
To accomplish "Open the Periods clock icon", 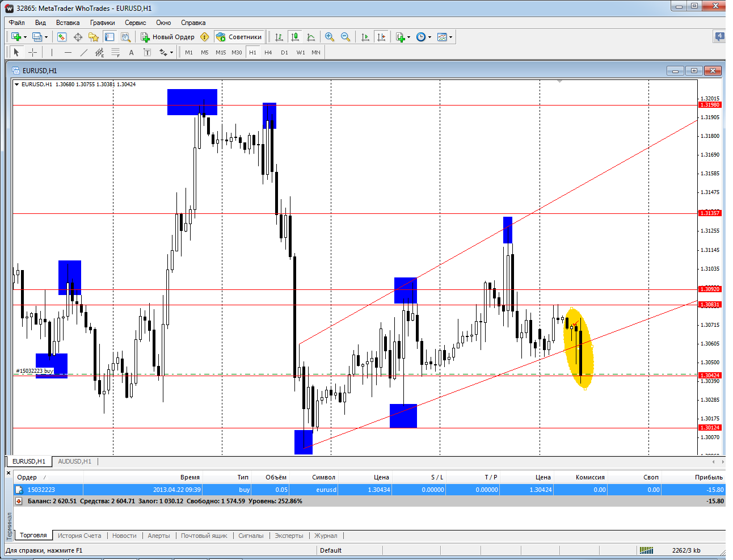I will (421, 37).
